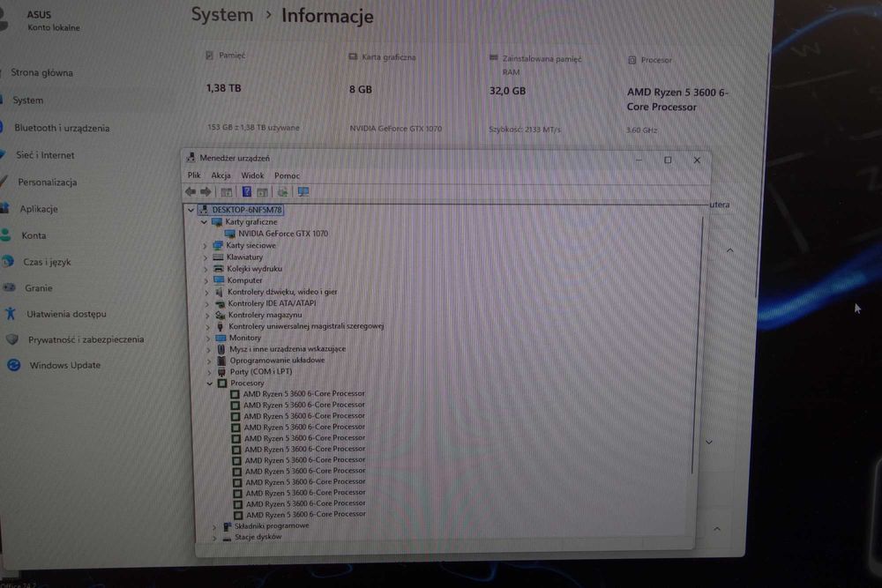The width and height of the screenshot is (882, 588).
Task: Expand the Karty sieciowe node
Action: (x=206, y=246)
